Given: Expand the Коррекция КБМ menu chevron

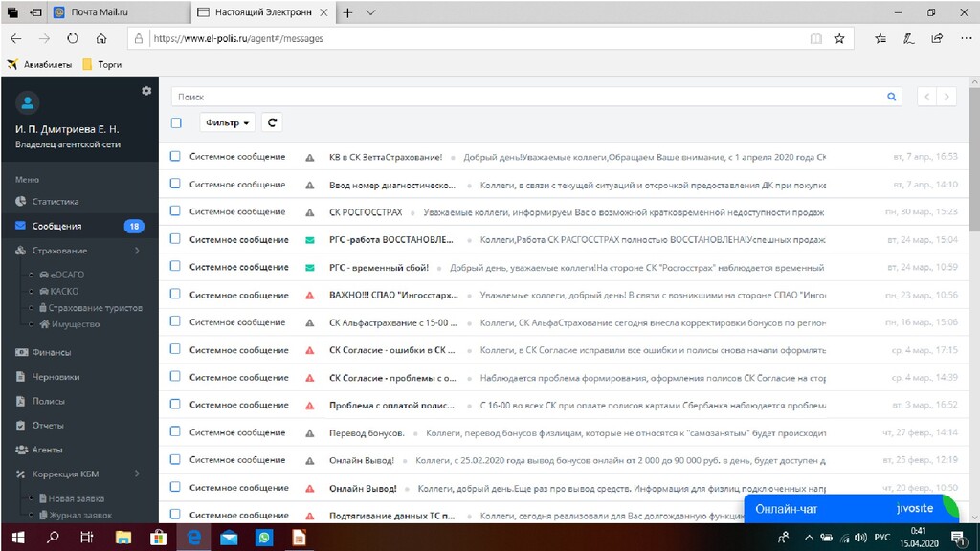Looking at the screenshot, I should tap(137, 474).
